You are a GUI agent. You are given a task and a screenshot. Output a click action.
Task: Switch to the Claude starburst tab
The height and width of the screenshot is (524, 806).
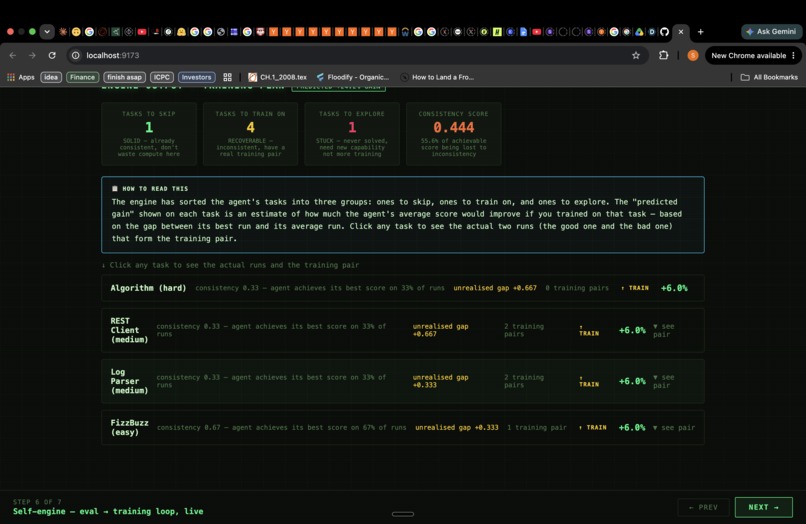(x=63, y=32)
